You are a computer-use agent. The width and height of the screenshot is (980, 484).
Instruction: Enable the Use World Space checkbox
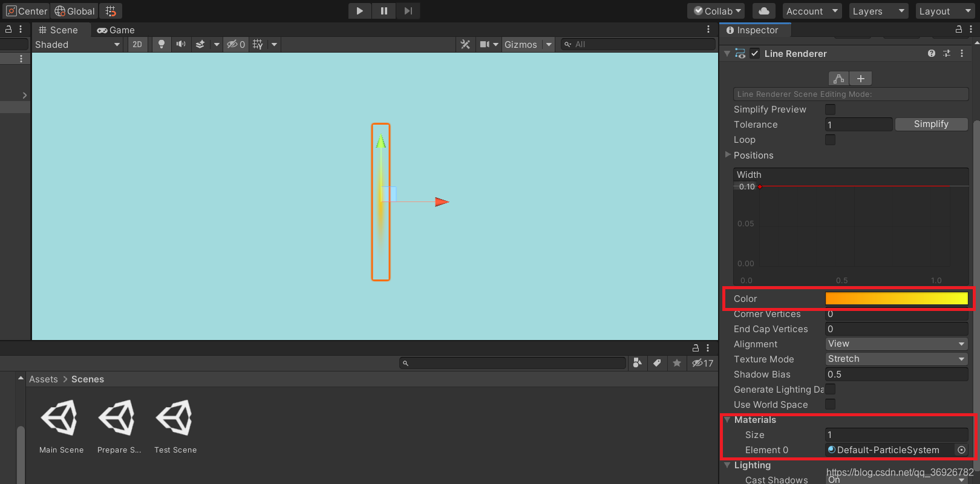pyautogui.click(x=831, y=404)
